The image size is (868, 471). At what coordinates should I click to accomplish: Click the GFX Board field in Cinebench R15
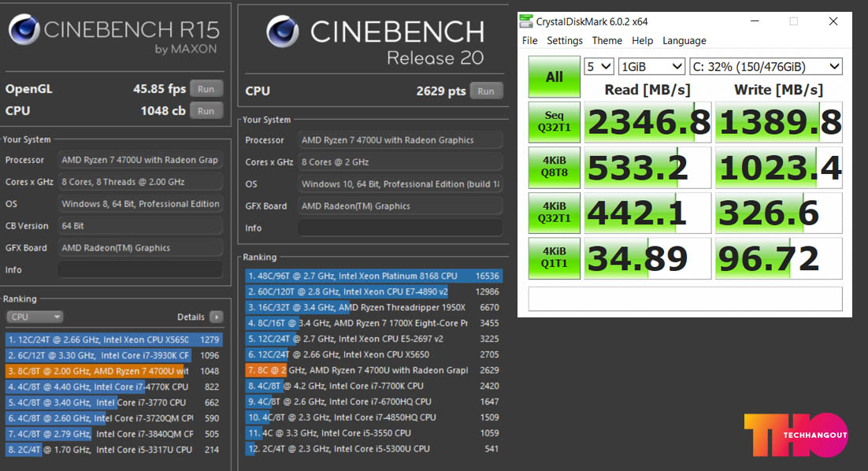(140, 248)
